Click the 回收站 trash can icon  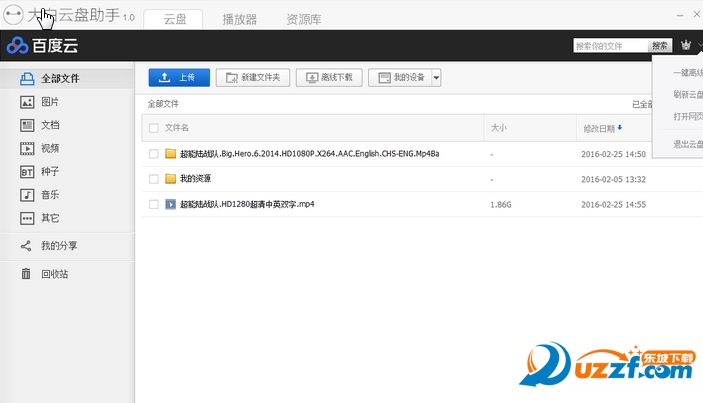[x=26, y=273]
